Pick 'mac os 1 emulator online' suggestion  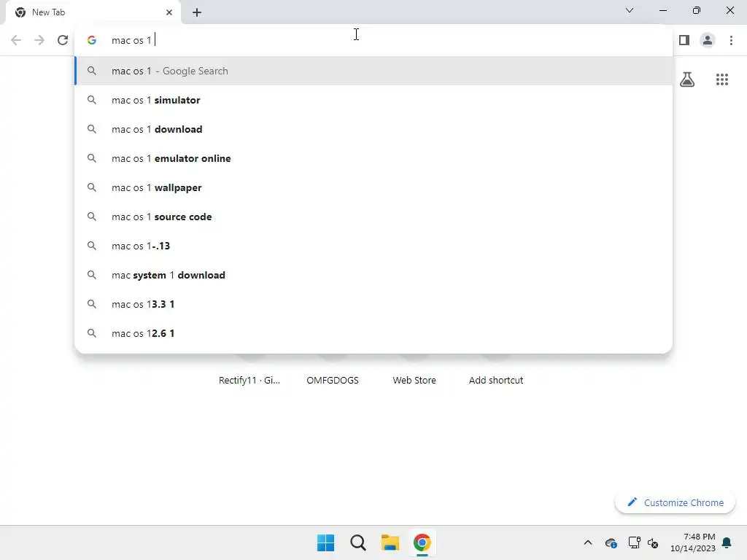pos(373,158)
